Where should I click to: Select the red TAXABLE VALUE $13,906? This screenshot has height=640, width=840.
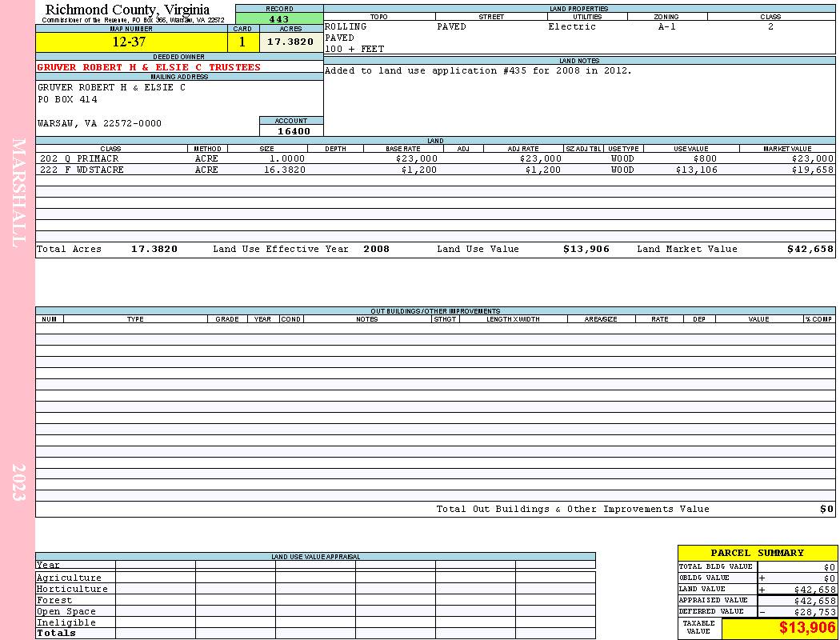tap(806, 628)
